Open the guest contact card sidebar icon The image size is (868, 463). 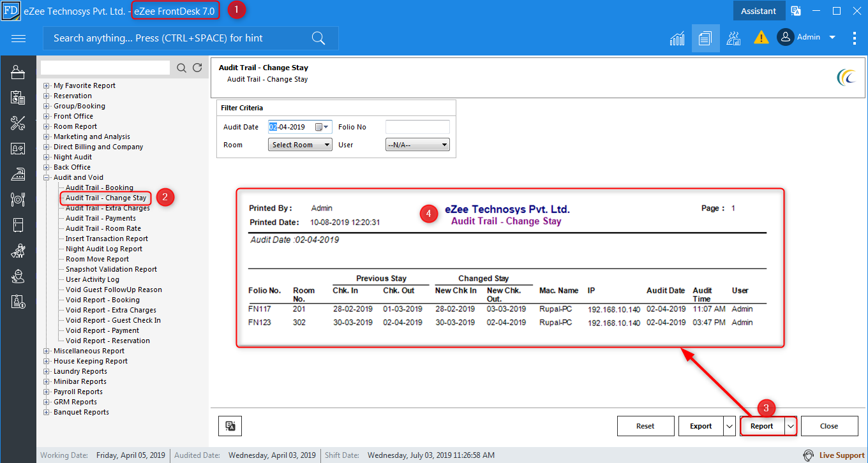[18, 149]
